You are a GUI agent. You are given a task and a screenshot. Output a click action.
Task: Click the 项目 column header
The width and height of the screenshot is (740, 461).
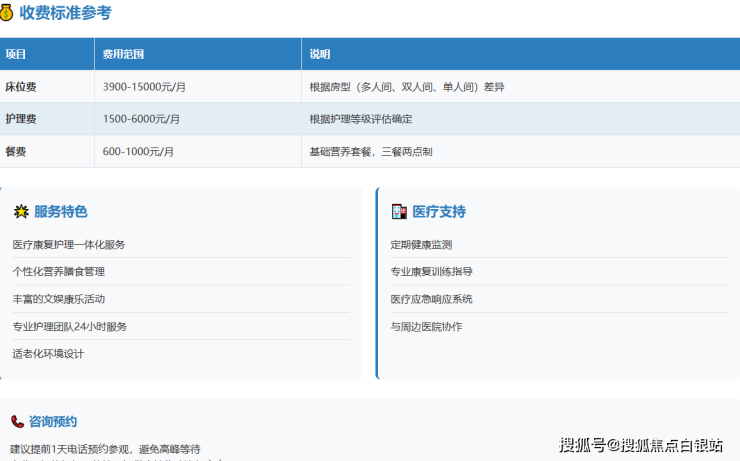(16, 54)
